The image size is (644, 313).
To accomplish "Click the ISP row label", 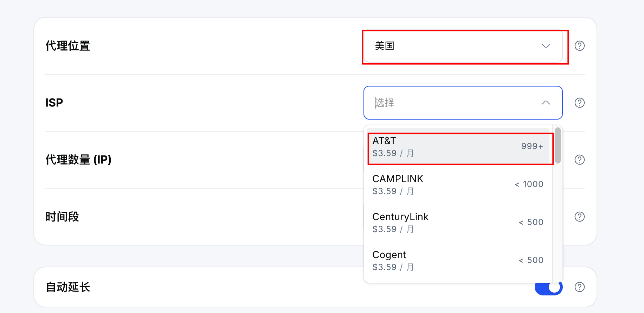I will point(54,103).
